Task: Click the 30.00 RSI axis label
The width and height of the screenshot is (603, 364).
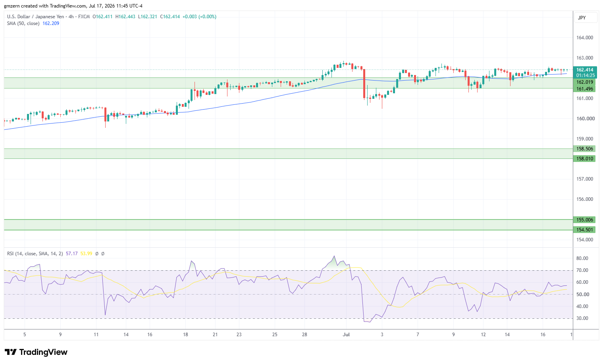Action: (582, 318)
